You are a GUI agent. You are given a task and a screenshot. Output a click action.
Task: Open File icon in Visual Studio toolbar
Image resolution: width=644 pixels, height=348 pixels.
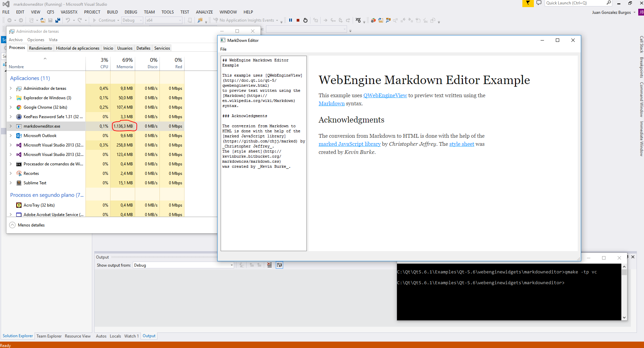click(x=43, y=20)
